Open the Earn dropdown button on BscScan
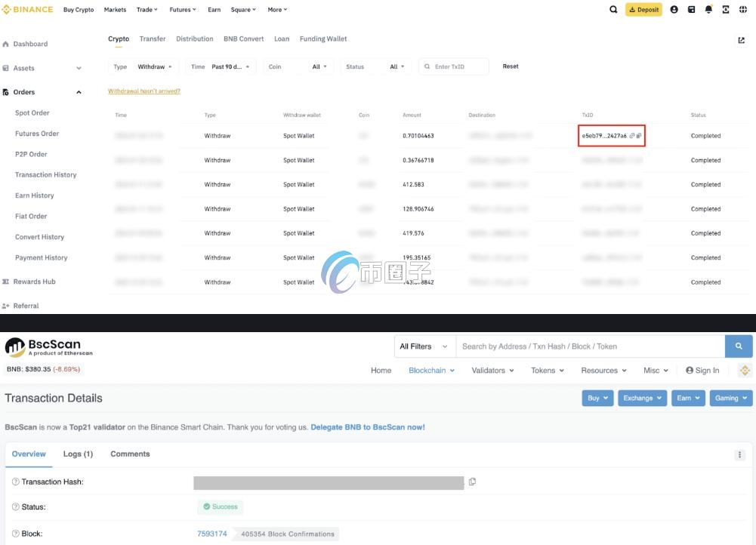Screen dimensions: 756x545 tap(688, 398)
